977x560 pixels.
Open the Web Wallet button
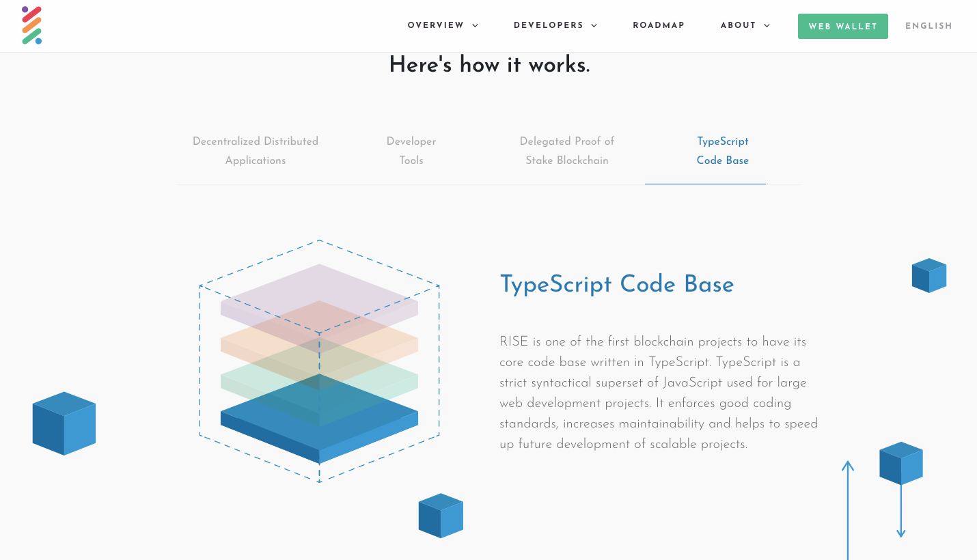tap(843, 26)
